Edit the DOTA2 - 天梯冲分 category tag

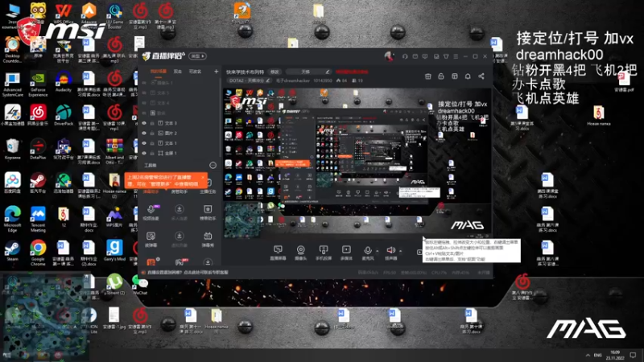(250, 81)
